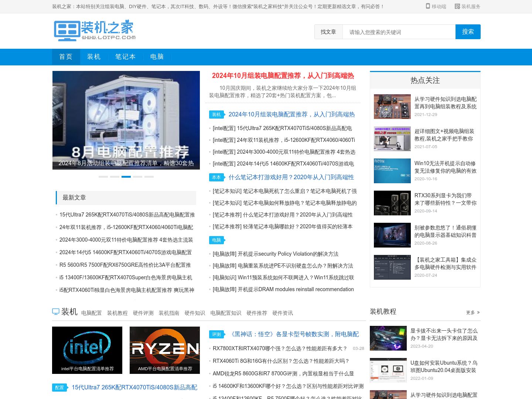Select 装机指南 sub-category tab
532x399 pixels.
tap(169, 313)
